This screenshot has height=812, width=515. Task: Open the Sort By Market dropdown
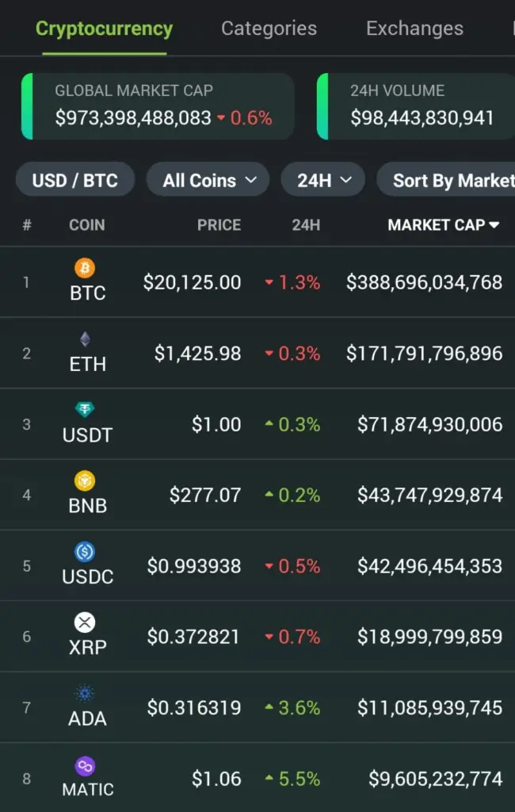pos(446,180)
